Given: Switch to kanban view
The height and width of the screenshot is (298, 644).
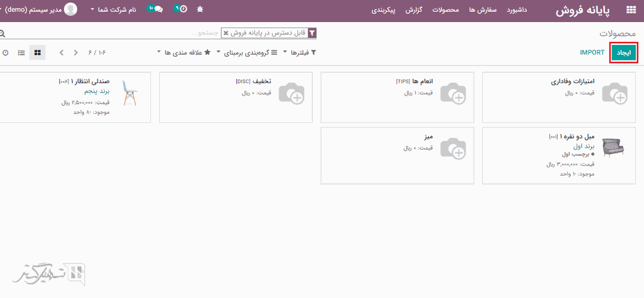Looking at the screenshot, I should click(x=37, y=52).
